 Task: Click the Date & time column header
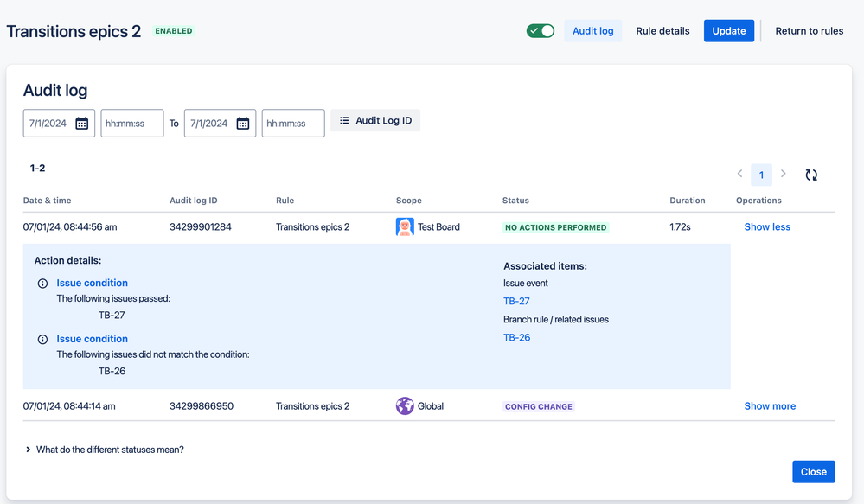pos(47,201)
